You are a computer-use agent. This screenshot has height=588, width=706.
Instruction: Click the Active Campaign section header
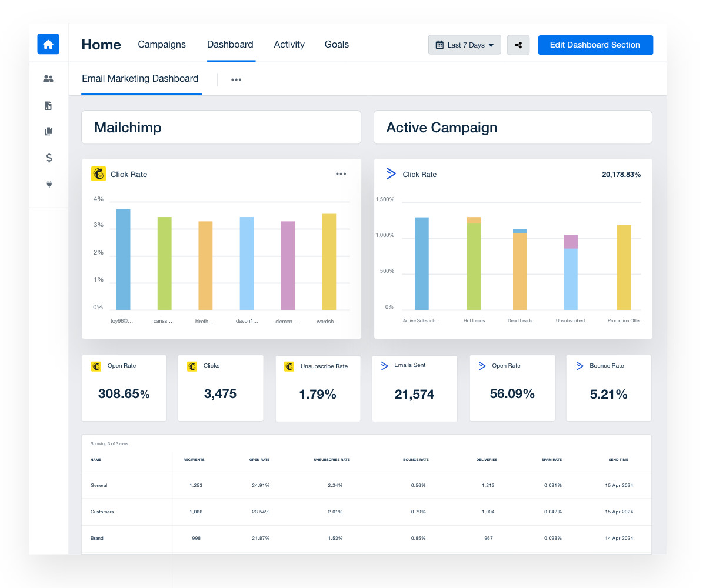(512, 128)
